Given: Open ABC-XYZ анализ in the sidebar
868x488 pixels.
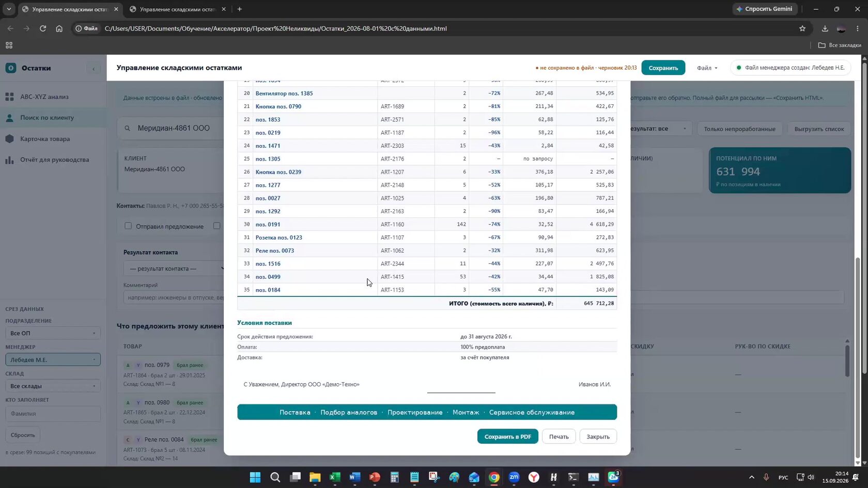Looking at the screenshot, I should (x=44, y=97).
